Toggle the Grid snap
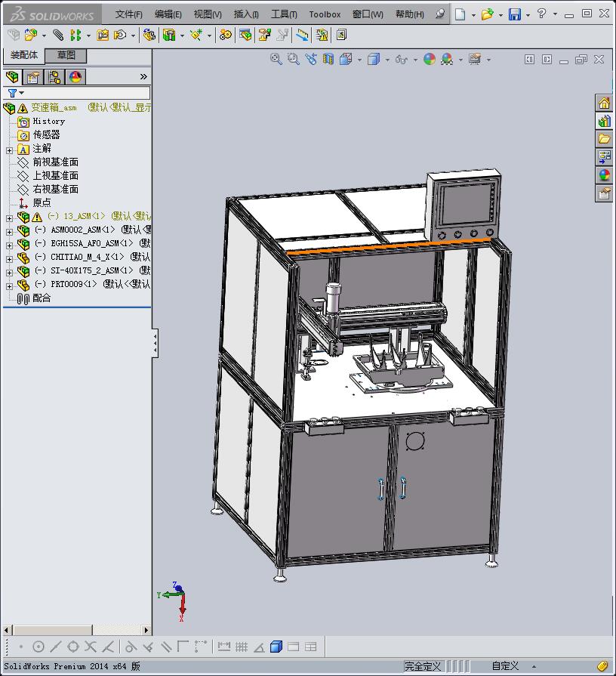The image size is (616, 676). (242, 647)
